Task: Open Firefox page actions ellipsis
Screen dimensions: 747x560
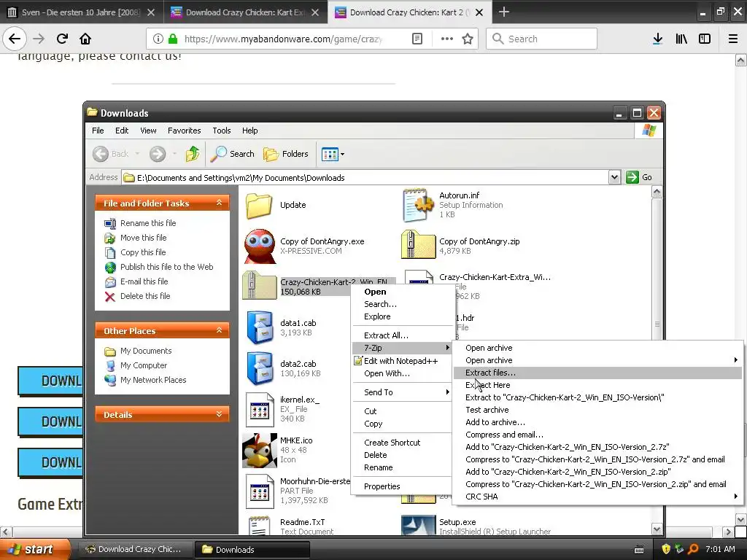Action: click(446, 39)
